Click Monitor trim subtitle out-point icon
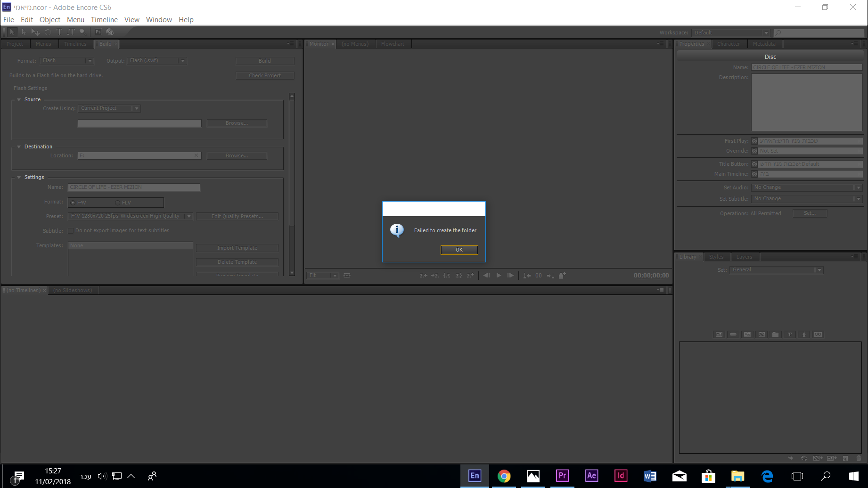The height and width of the screenshot is (488, 868). click(459, 276)
